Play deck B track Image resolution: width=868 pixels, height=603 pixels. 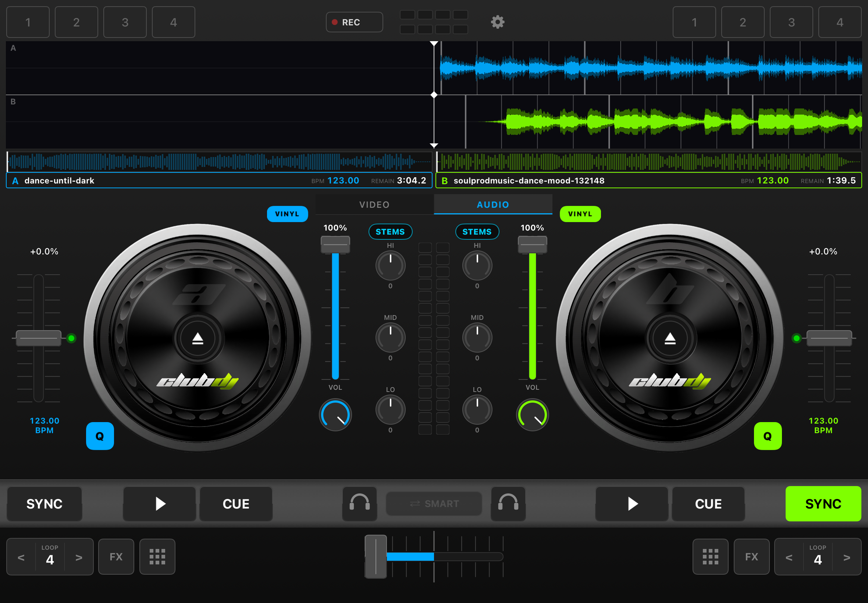[x=632, y=504]
